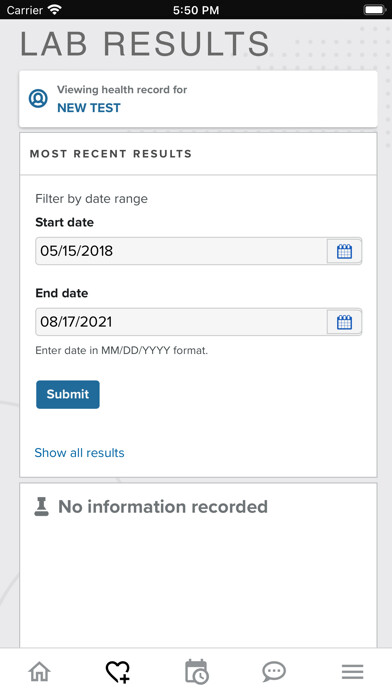392x696 pixels.
Task: Open the Start date calendar picker
Action: pyautogui.click(x=344, y=251)
